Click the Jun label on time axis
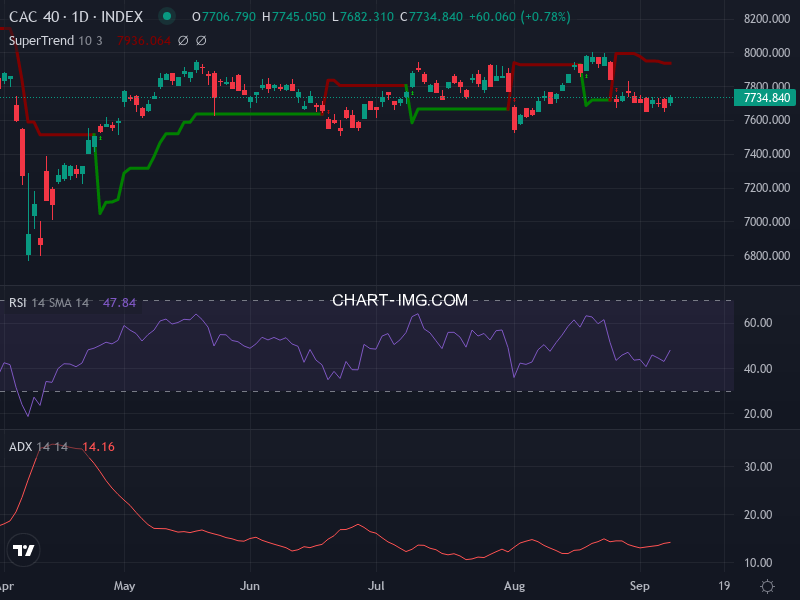The width and height of the screenshot is (800, 600). (250, 586)
